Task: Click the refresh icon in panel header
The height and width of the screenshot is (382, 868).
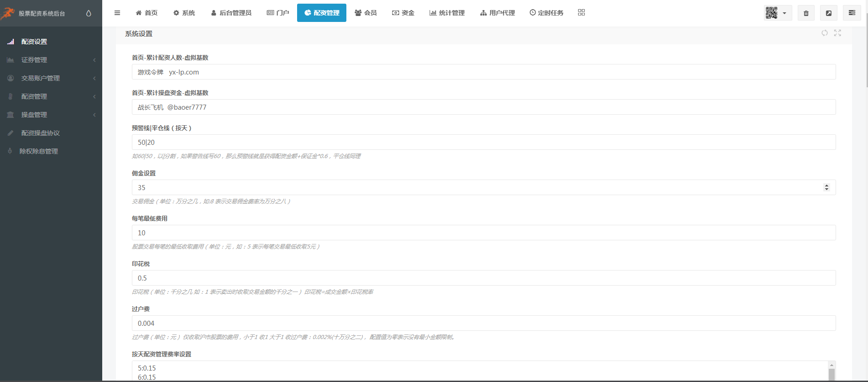Action: (825, 33)
